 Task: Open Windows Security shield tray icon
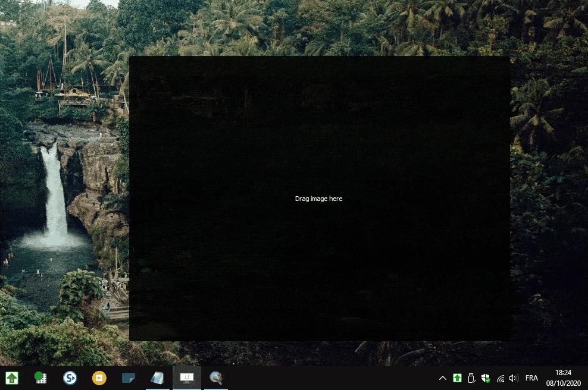click(486, 378)
